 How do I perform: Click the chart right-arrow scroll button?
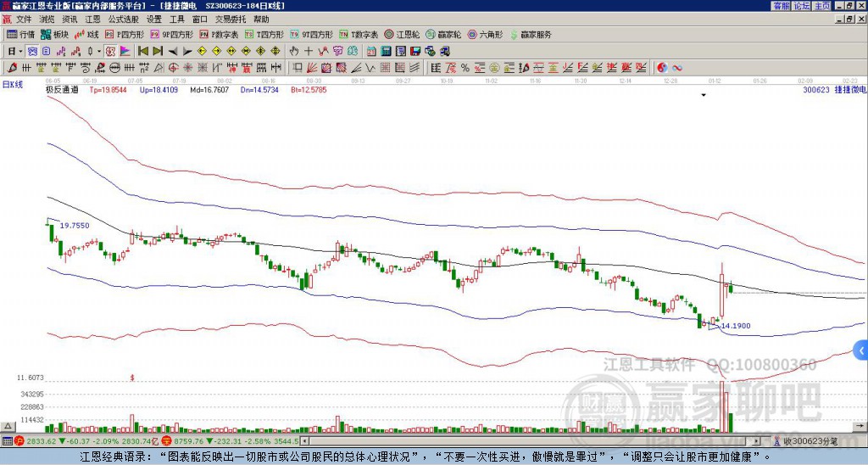click(861, 426)
